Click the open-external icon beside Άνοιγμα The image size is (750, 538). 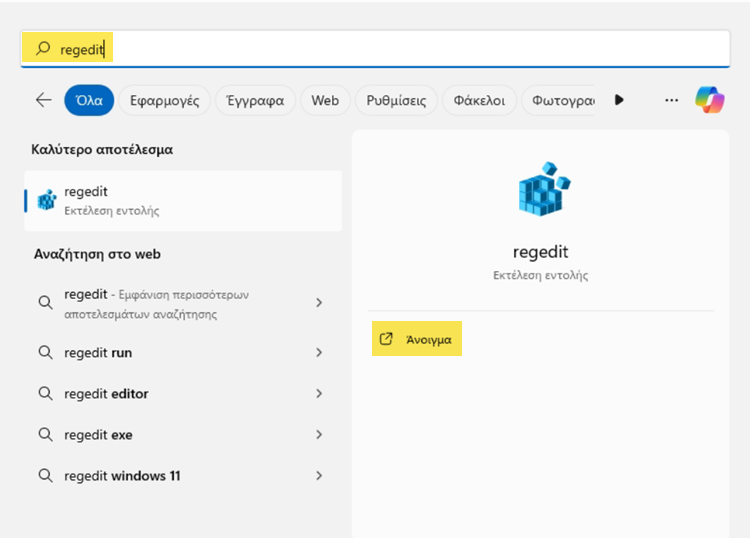click(x=386, y=339)
